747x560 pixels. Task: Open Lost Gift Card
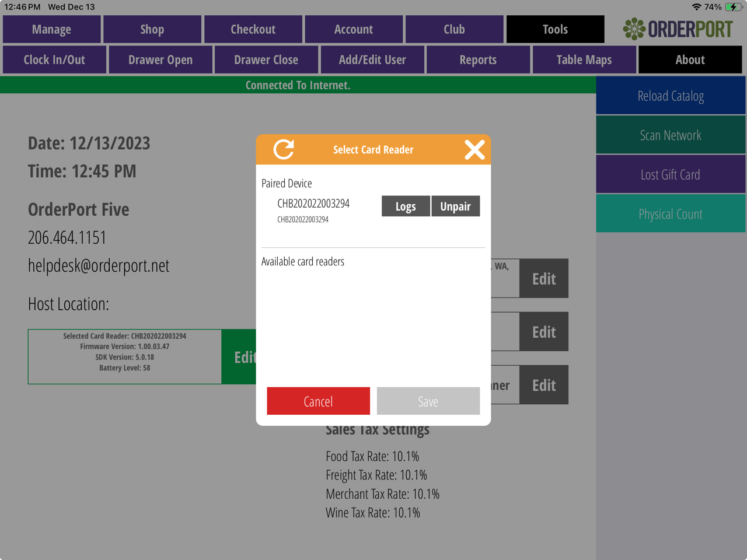click(671, 174)
